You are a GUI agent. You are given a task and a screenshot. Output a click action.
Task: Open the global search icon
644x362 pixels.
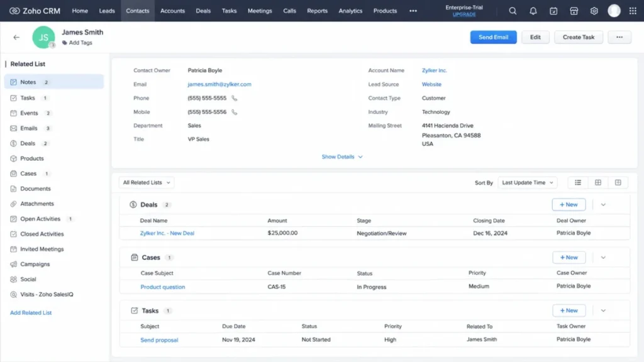(513, 11)
